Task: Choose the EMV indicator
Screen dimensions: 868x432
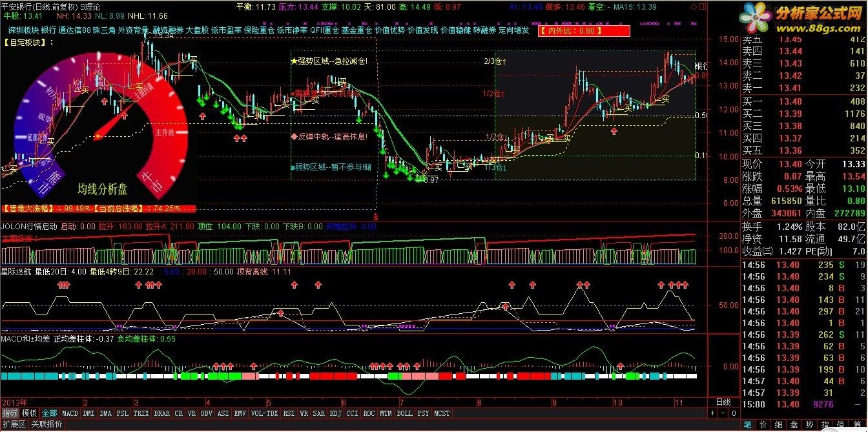Action: (240, 413)
